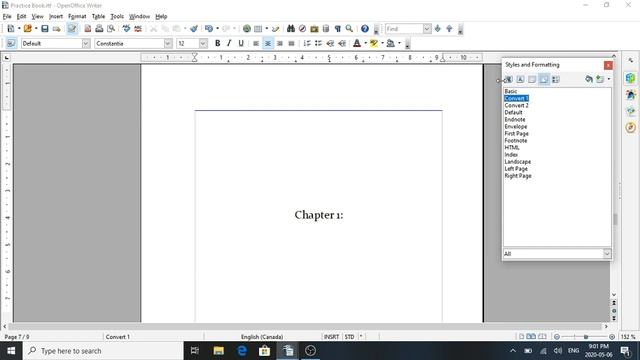Screen dimensions: 640x360
Task: Expand the Font Size '12' dropdown
Action: pyautogui.click(x=203, y=43)
